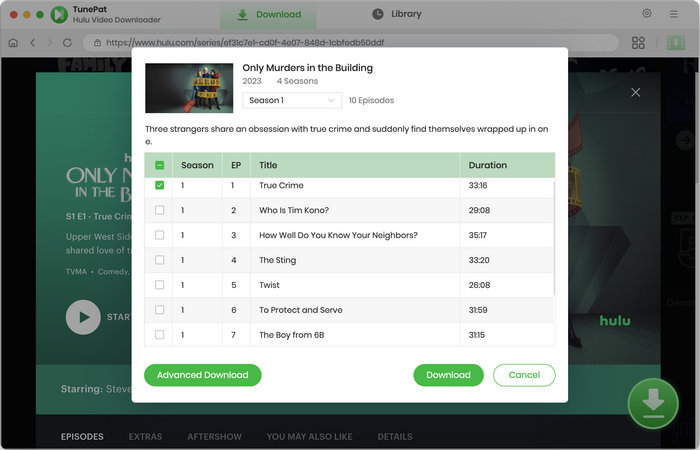Click the green download queue icon in toolbar
700x450 pixels.
[675, 43]
